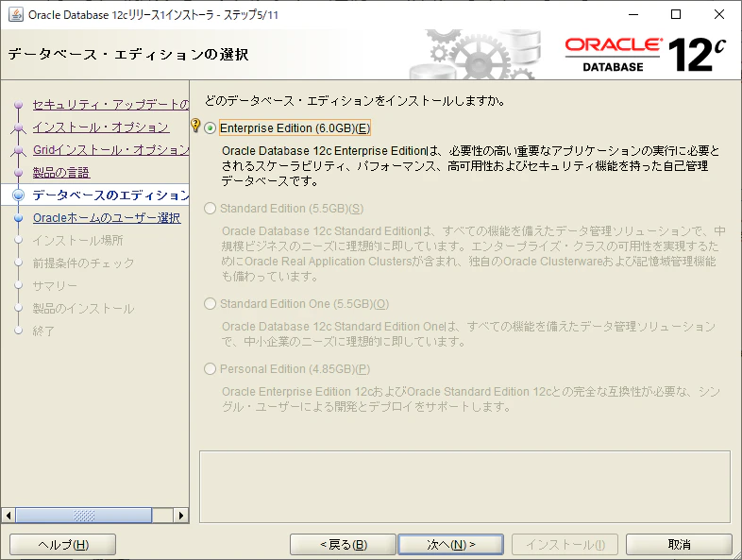Image resolution: width=742 pixels, height=560 pixels.
Task: Click the right arrow of the sidebar scrollbar
Action: [x=180, y=516]
